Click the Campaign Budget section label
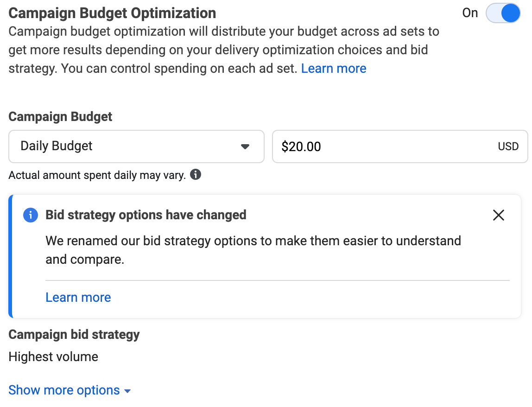Image resolution: width=532 pixels, height=407 pixels. pyautogui.click(x=60, y=116)
